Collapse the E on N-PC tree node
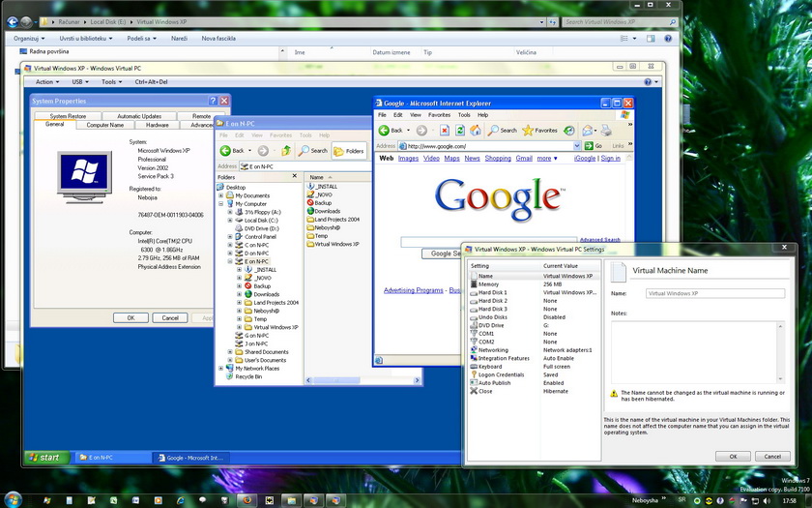This screenshot has height=508, width=812. [230, 261]
